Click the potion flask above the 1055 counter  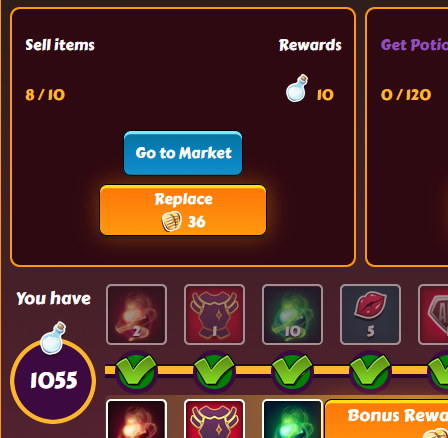coord(53,338)
